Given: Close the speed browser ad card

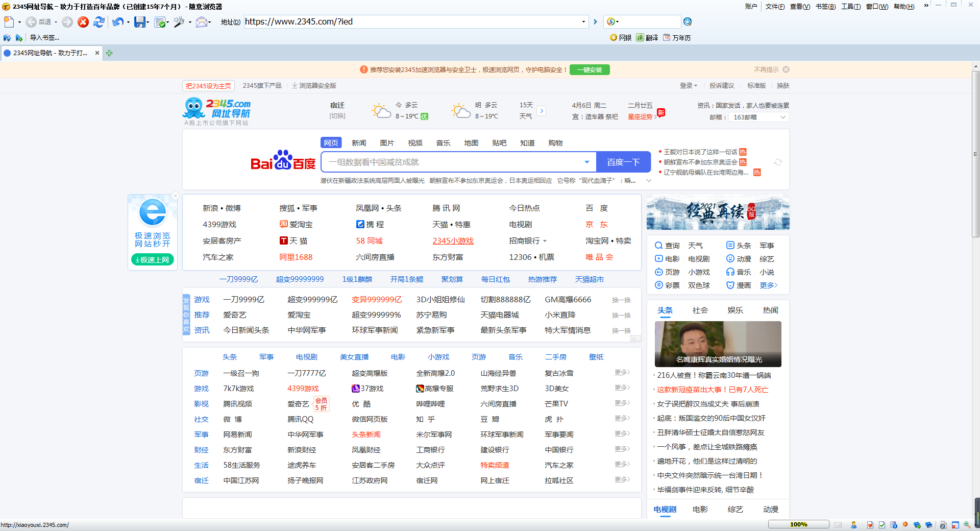Looking at the screenshot, I should pyautogui.click(x=175, y=196).
